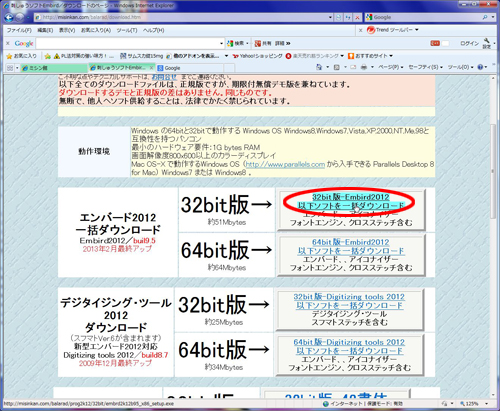The height and width of the screenshot is (411, 500).
Task: Open the ツール(T) menu in menu bar
Action: [x=127, y=30]
